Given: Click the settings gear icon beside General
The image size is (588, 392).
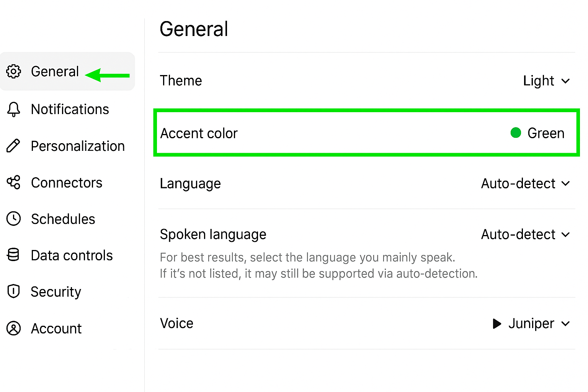Looking at the screenshot, I should [x=14, y=71].
